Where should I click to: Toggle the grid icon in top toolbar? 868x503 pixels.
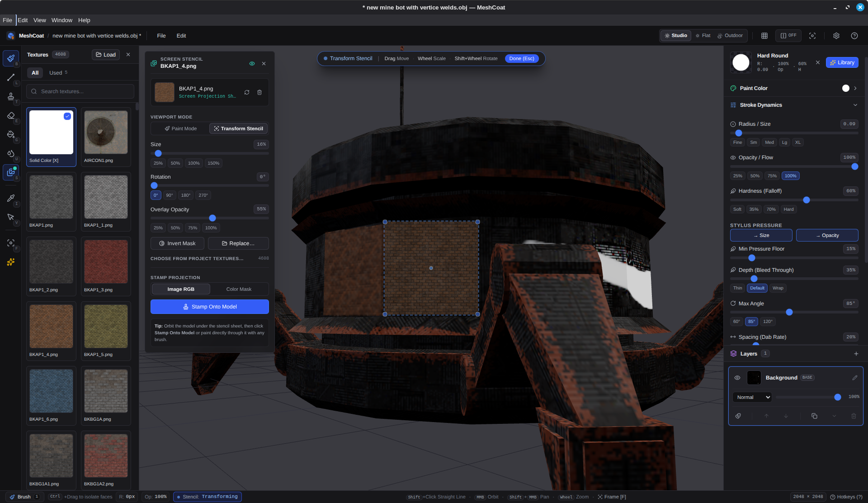click(x=764, y=36)
